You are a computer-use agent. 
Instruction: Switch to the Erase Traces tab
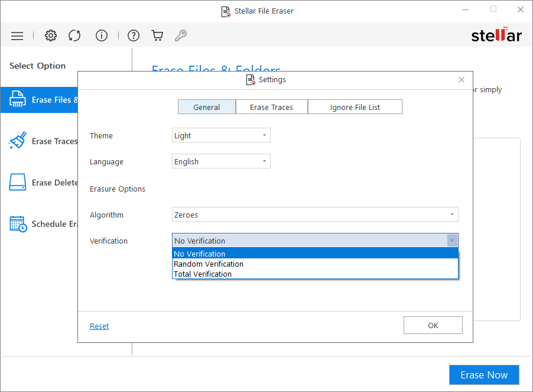pyautogui.click(x=272, y=107)
